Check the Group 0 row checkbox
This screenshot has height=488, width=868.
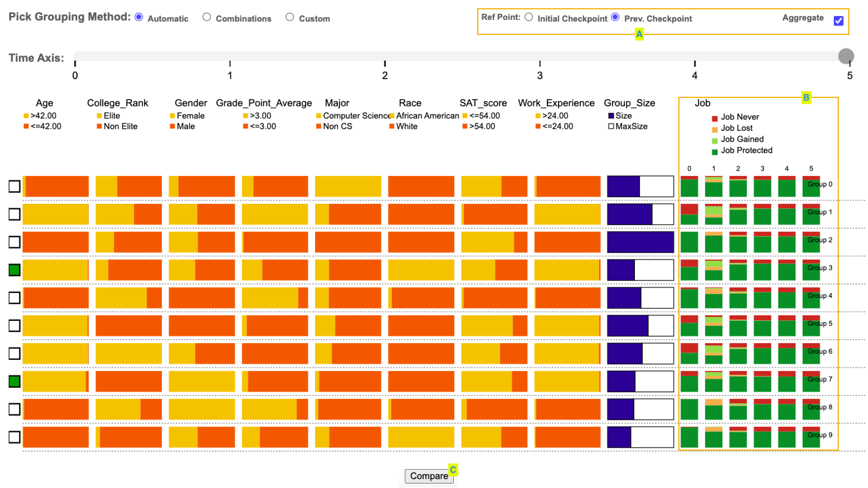(14, 186)
